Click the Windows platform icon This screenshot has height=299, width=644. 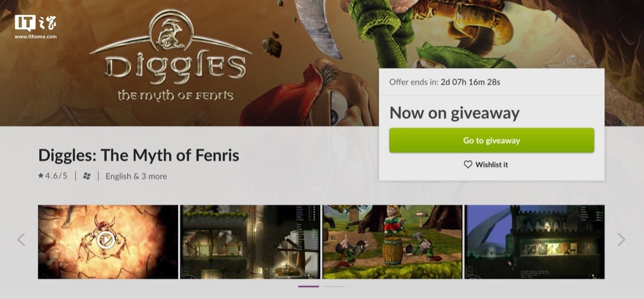click(x=87, y=176)
